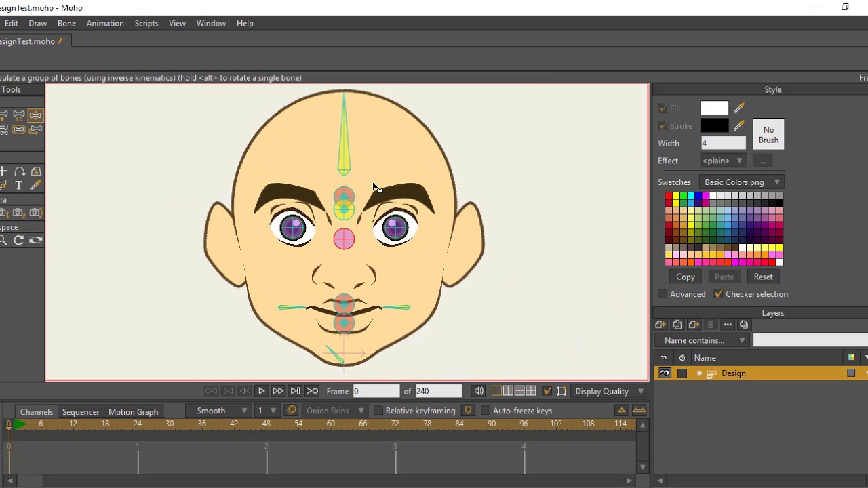Click the New Layer icon
Image resolution: width=868 pixels, height=488 pixels.
pyautogui.click(x=660, y=325)
